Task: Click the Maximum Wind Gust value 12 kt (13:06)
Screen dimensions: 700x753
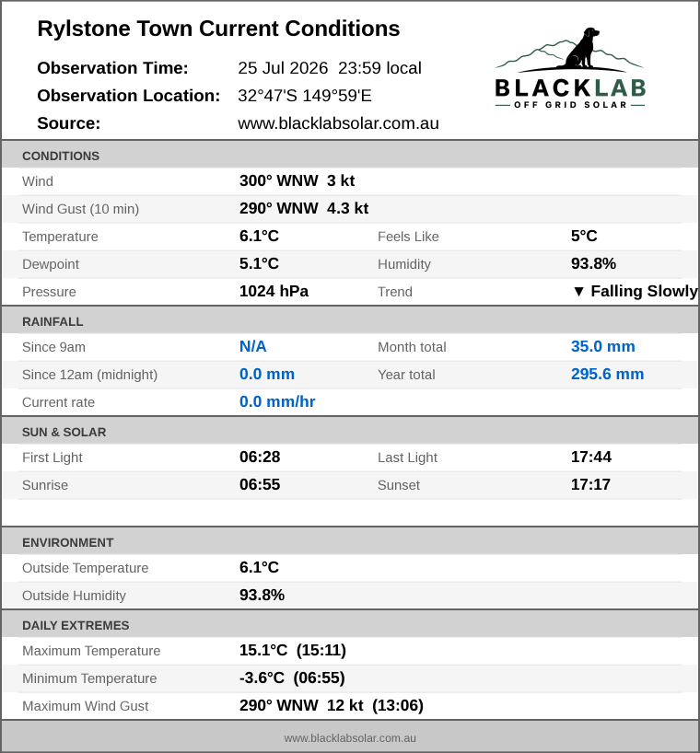Action: click(x=332, y=705)
